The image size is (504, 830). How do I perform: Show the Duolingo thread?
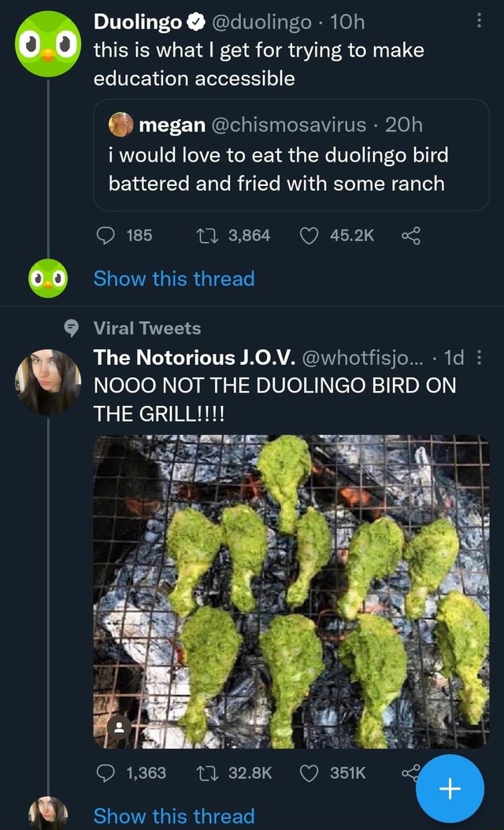point(174,278)
